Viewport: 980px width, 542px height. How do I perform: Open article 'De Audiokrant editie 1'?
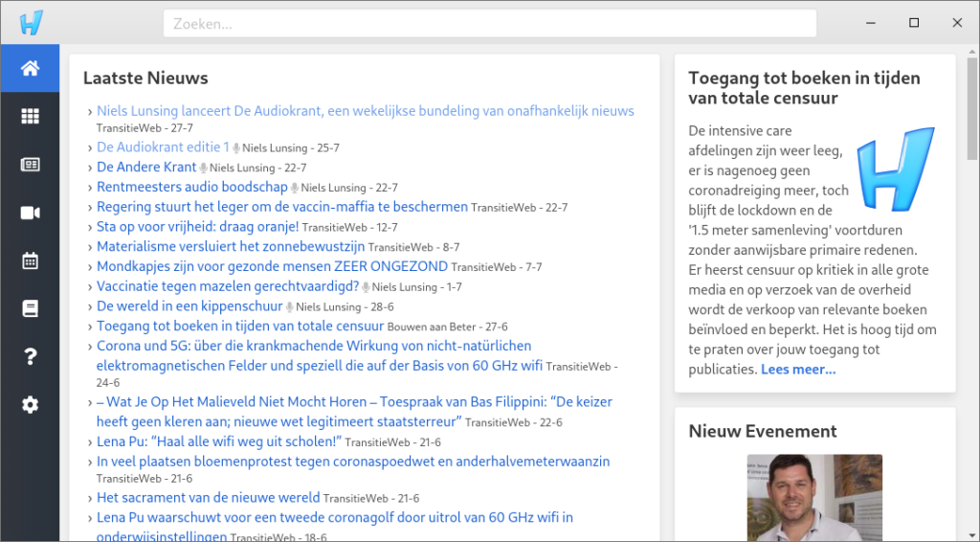coord(163,147)
